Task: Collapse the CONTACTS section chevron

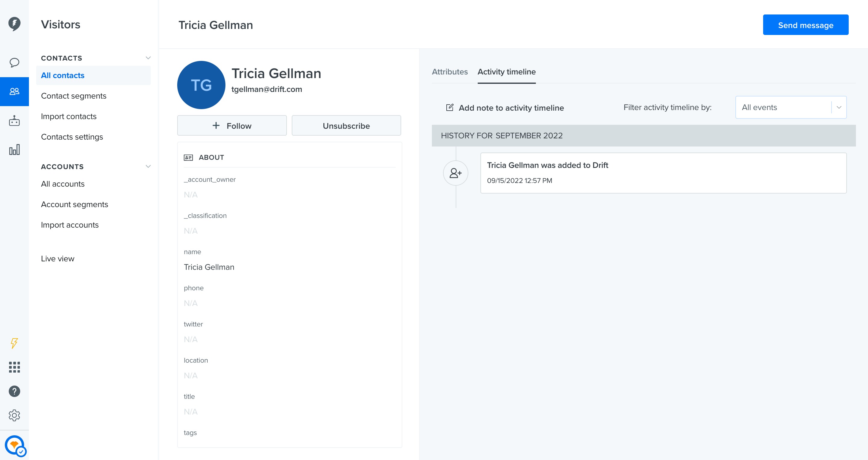Action: (148, 58)
